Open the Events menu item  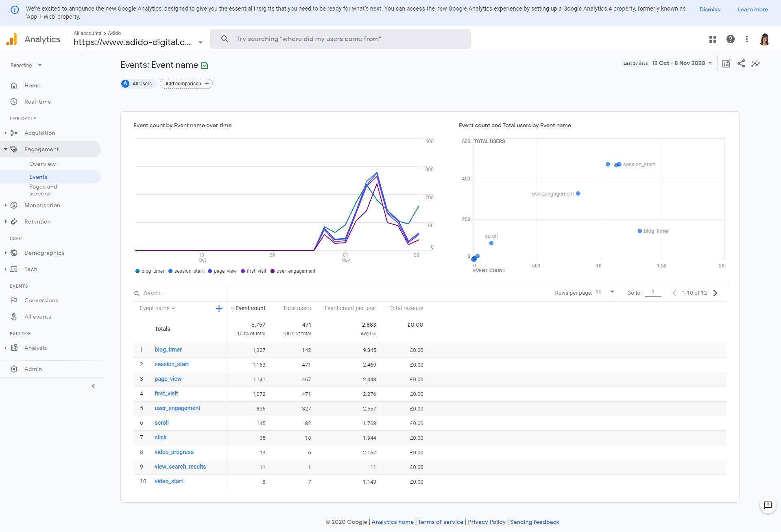click(39, 176)
